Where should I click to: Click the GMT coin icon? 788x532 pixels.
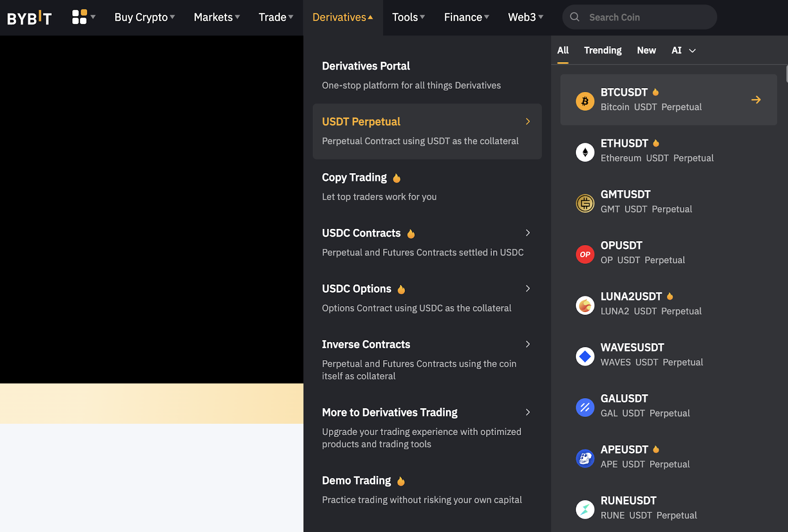tap(585, 203)
